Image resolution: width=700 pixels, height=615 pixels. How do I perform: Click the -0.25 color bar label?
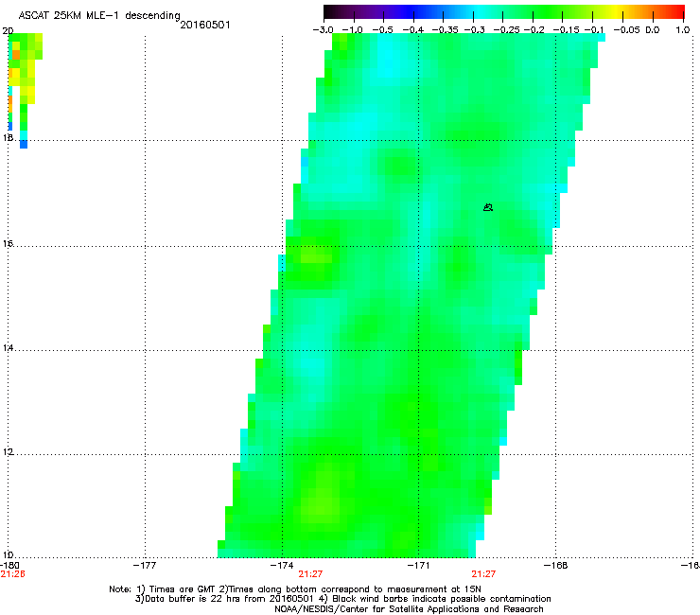506,30
